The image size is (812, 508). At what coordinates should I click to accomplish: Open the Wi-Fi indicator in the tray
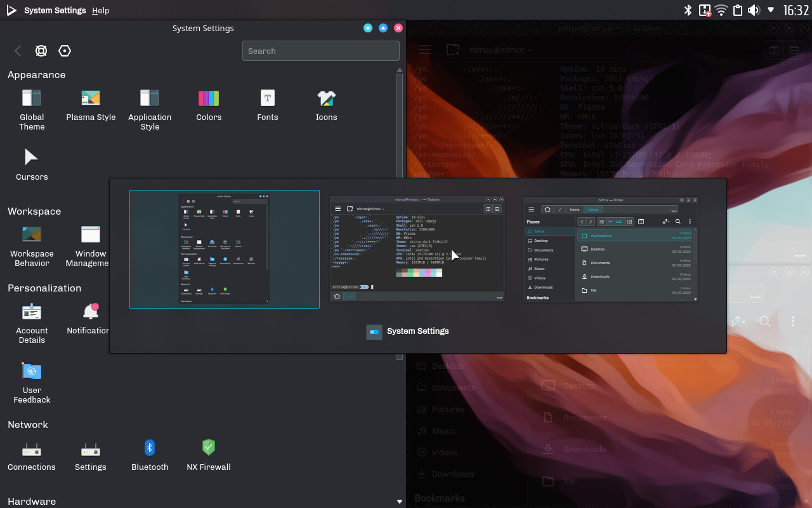pyautogui.click(x=721, y=10)
